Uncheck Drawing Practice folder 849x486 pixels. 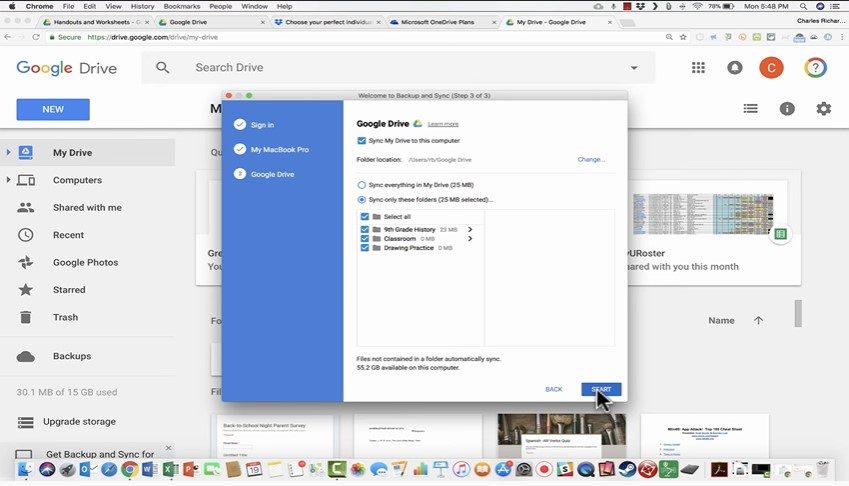coord(365,248)
